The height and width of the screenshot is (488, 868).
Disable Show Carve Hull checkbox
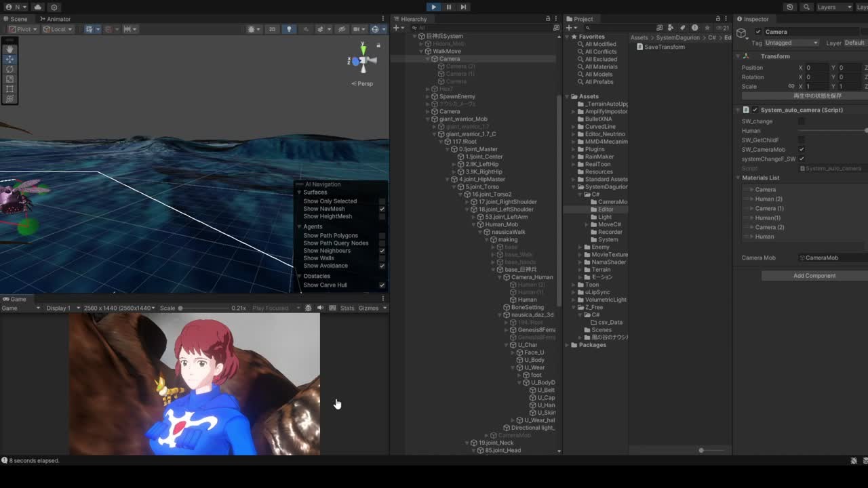click(x=382, y=285)
